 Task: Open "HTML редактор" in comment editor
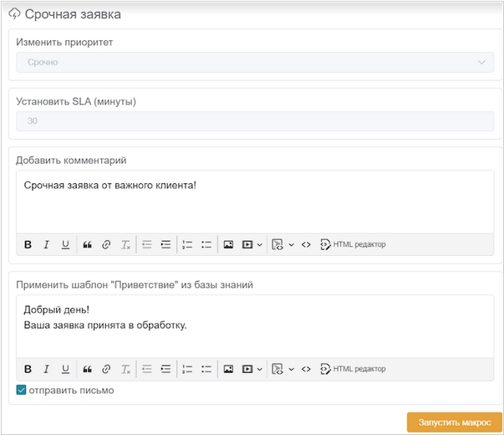point(353,244)
